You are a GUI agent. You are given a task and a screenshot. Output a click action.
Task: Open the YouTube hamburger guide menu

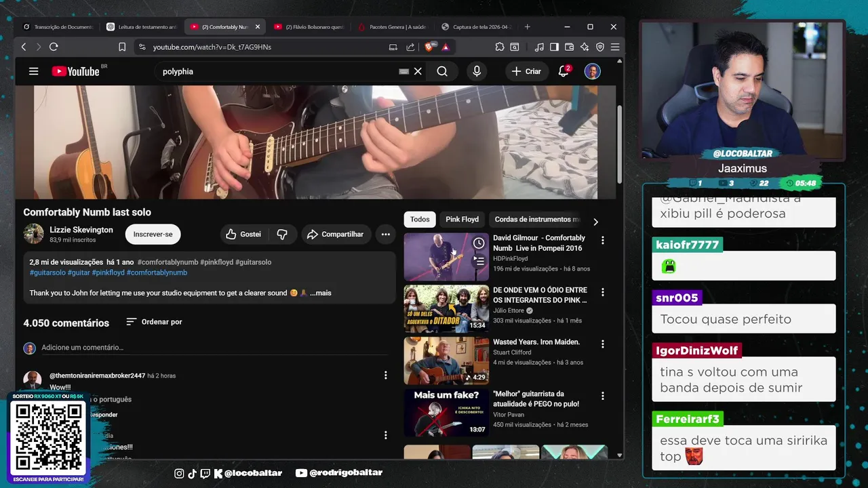(x=33, y=71)
